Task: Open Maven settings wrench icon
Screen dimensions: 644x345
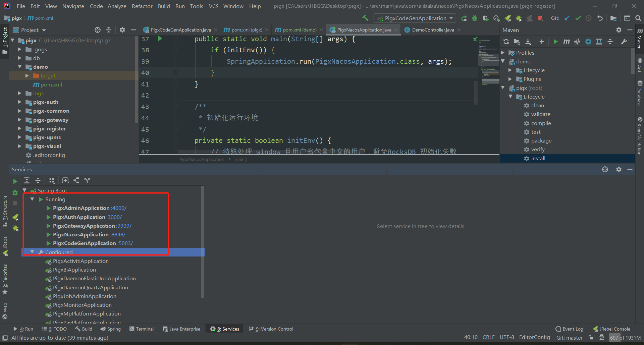Action: click(x=624, y=42)
